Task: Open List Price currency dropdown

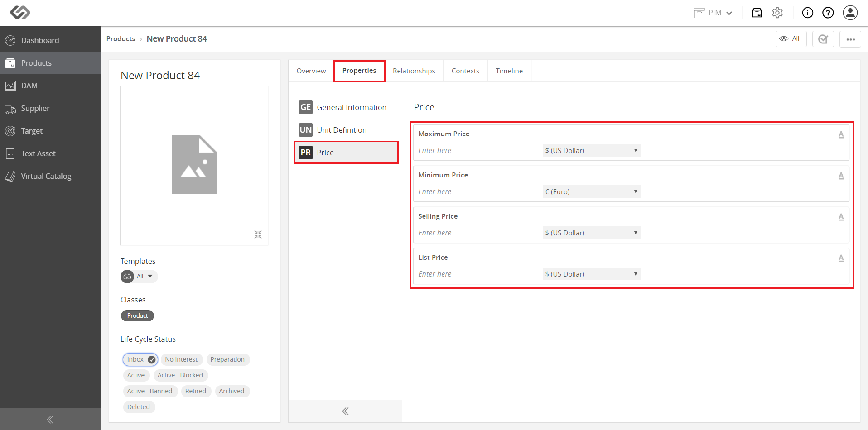Action: [592, 274]
